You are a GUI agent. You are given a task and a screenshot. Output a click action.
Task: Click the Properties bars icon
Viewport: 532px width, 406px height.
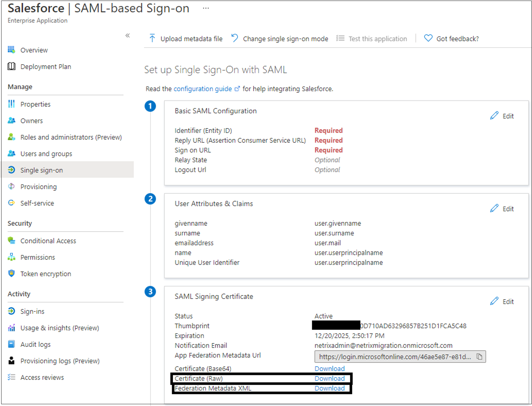pyautogui.click(x=11, y=104)
